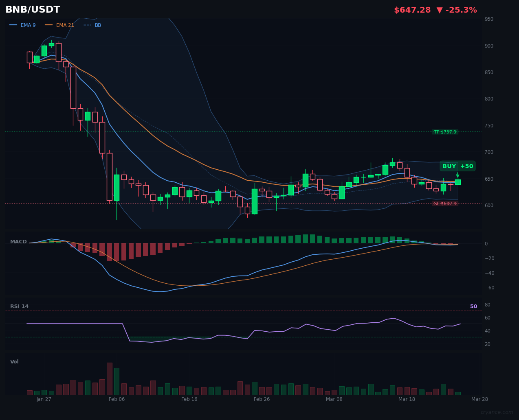Click the BUY +50 signal badge
The image size is (519, 420).
pos(457,166)
